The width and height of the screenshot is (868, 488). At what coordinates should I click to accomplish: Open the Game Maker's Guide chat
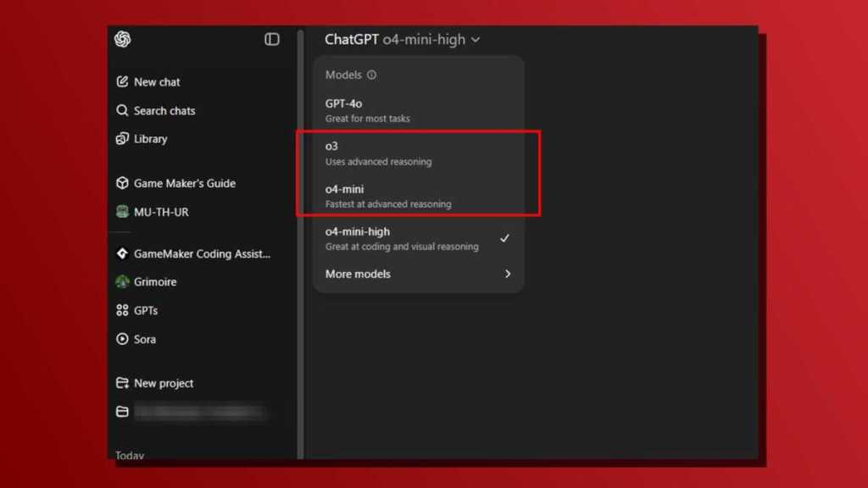coord(185,183)
